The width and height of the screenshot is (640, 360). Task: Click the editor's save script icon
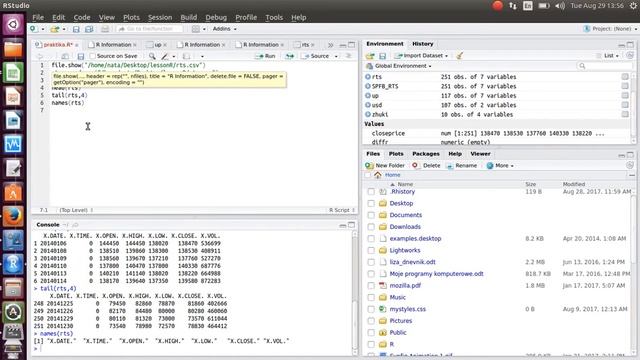[80, 56]
